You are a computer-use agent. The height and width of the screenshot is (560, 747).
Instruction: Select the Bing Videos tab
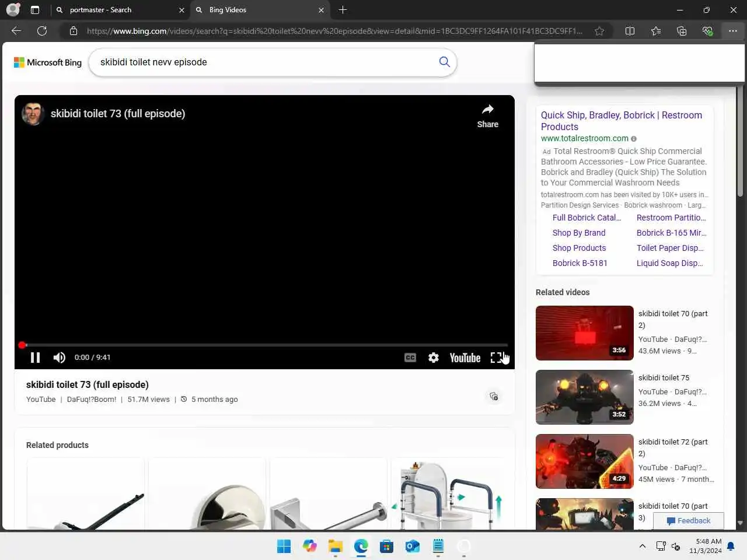(259, 10)
